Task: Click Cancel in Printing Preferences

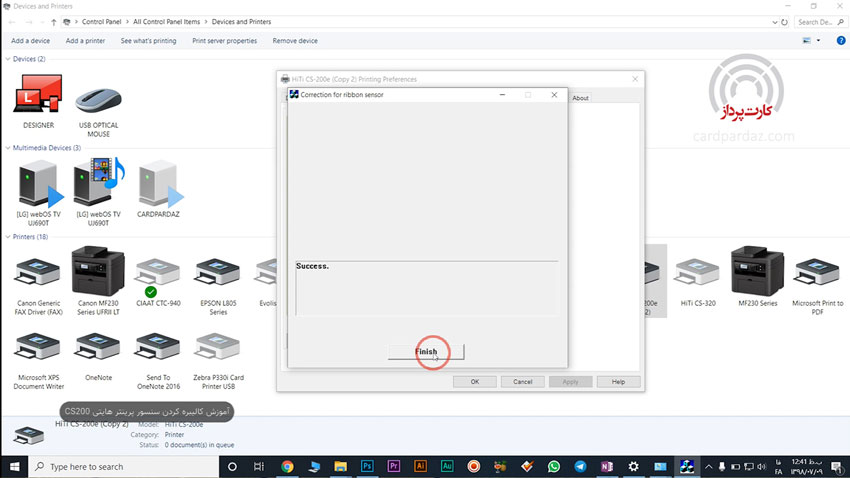Action: point(523,382)
